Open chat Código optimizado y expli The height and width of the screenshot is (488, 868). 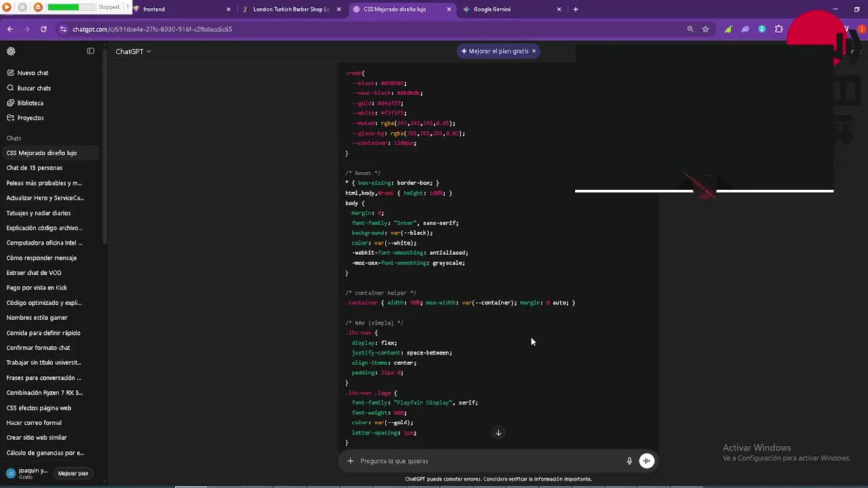click(51, 303)
